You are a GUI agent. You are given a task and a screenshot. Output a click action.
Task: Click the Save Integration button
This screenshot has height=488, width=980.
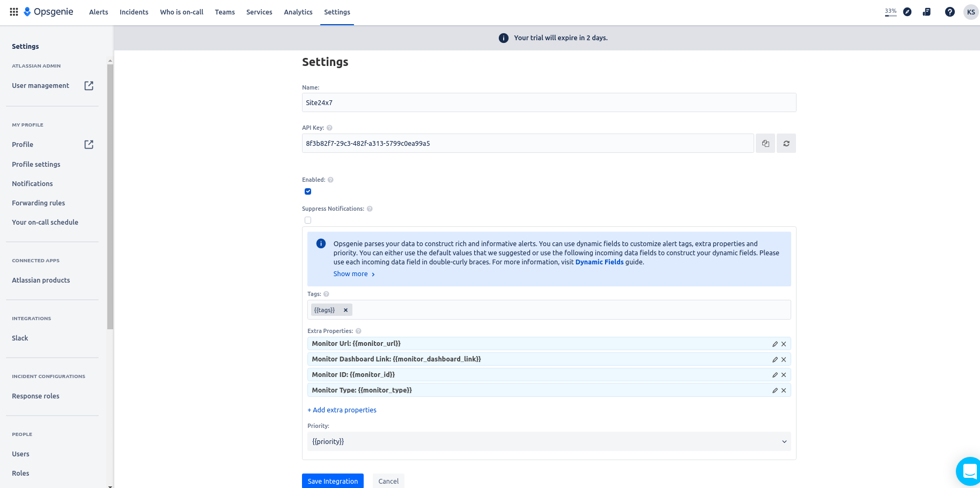332,480
